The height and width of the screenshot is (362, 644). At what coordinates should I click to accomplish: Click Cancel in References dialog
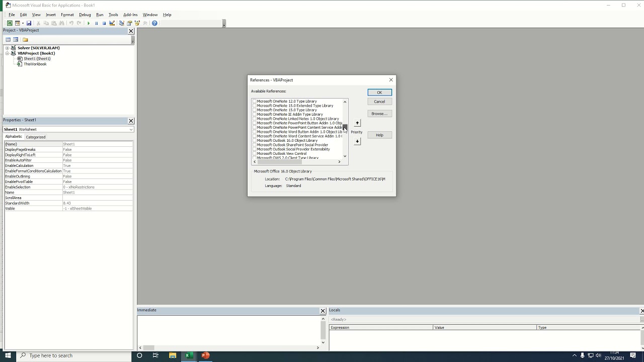[379, 102]
